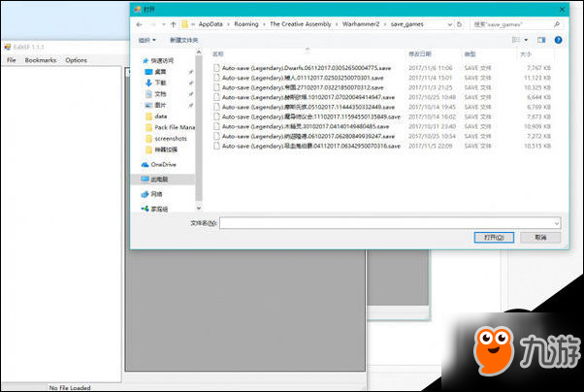The image size is (584, 392).
Task: Select Roaming in the breadcrumb path
Action: pyautogui.click(x=246, y=24)
